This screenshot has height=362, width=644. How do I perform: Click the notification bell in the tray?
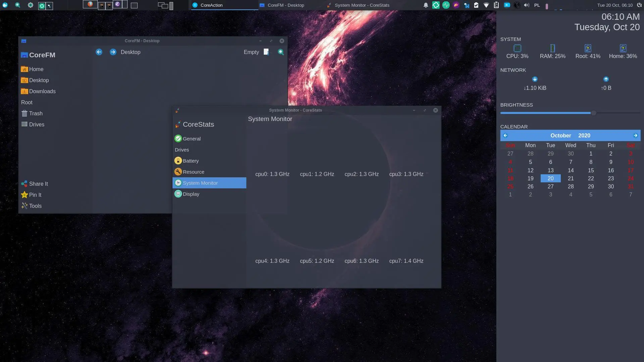pyautogui.click(x=426, y=5)
